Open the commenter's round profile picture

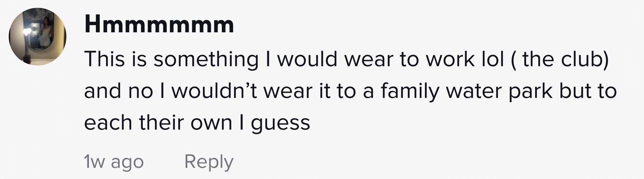[x=38, y=37]
